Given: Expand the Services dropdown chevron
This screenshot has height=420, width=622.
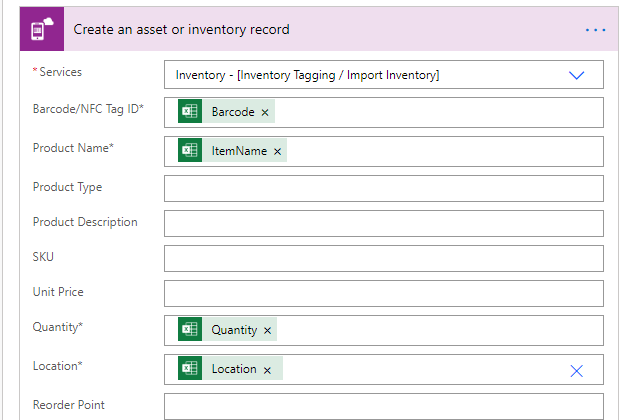Looking at the screenshot, I should click(x=576, y=75).
